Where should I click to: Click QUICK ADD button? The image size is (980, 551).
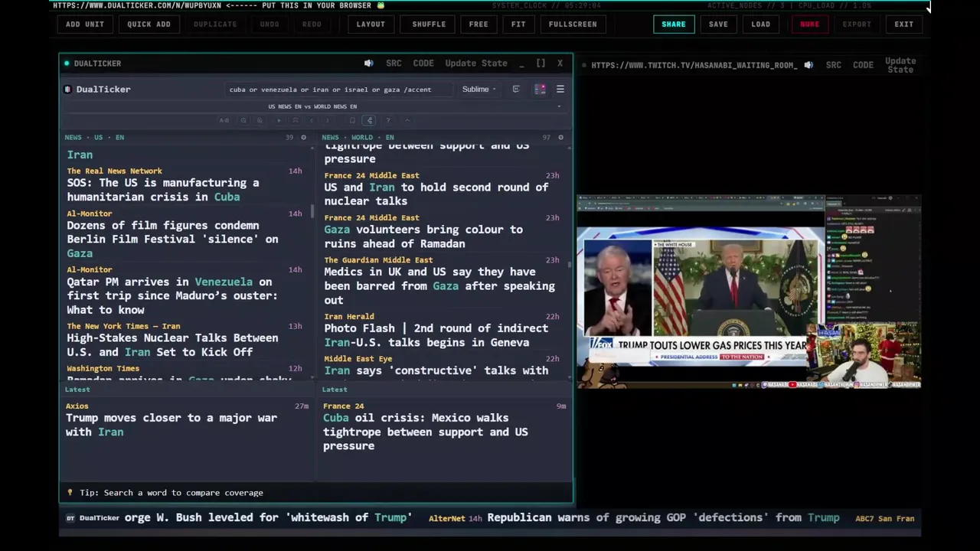click(149, 24)
